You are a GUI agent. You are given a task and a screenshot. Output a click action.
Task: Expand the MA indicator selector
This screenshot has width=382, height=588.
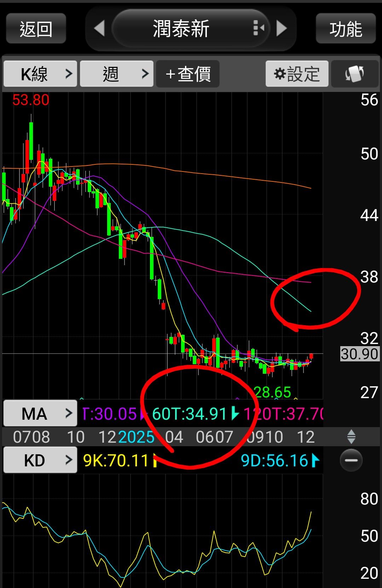(x=40, y=413)
